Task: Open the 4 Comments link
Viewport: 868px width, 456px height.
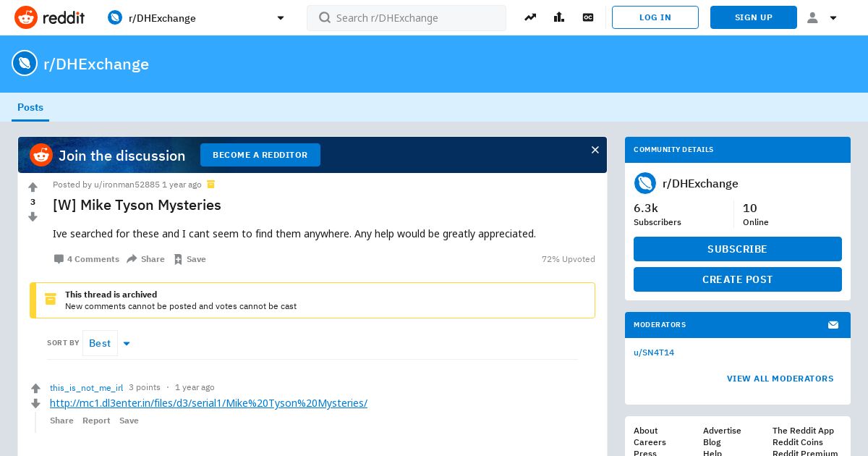Action: point(87,259)
